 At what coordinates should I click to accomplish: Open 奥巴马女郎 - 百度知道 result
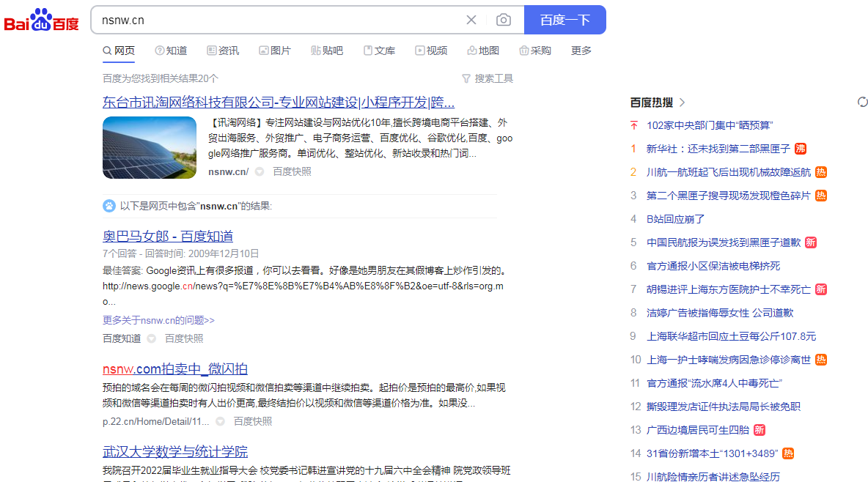(x=168, y=237)
